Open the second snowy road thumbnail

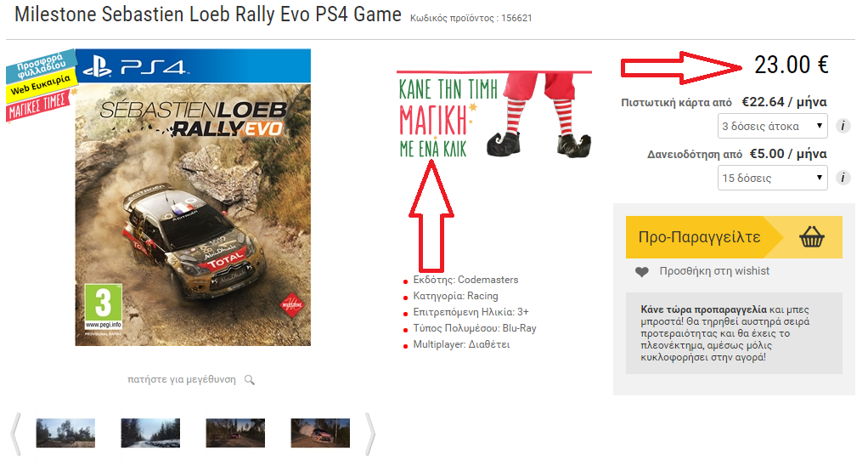[x=150, y=433]
